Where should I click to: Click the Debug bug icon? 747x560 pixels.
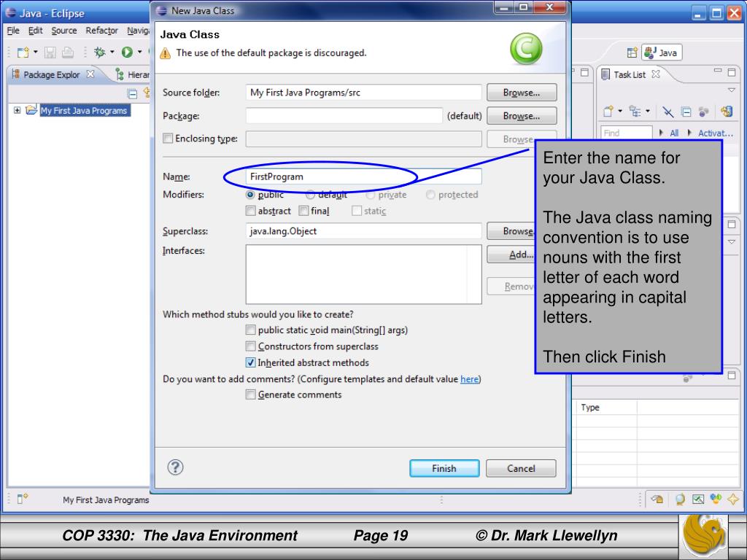point(99,52)
